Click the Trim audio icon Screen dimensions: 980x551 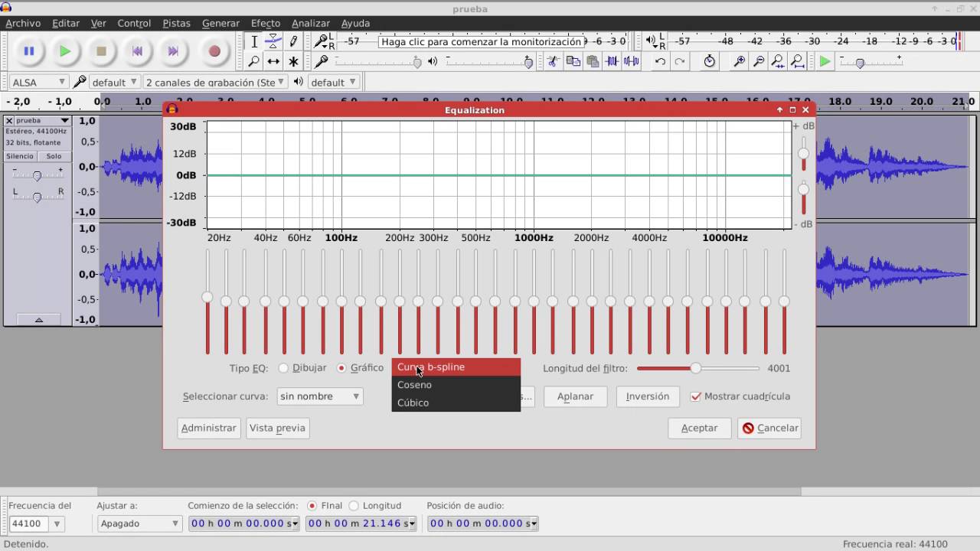pyautogui.click(x=612, y=61)
